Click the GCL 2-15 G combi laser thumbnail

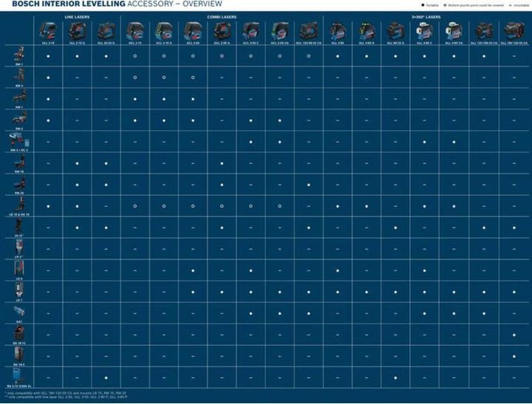pyautogui.click(x=164, y=31)
